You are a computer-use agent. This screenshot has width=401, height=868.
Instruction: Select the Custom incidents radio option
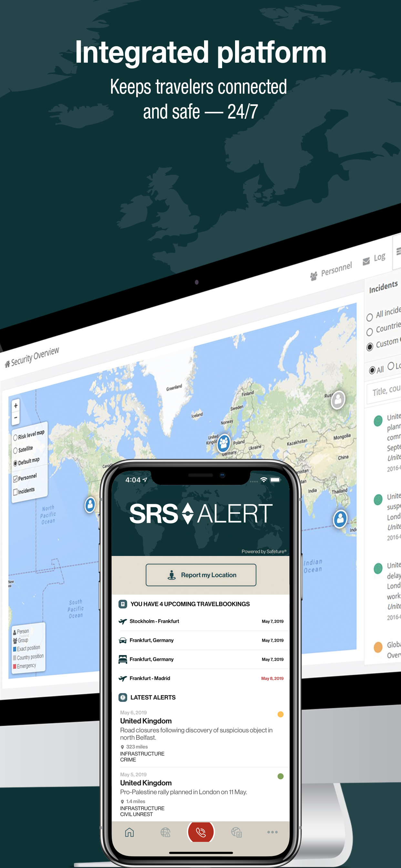tap(370, 346)
